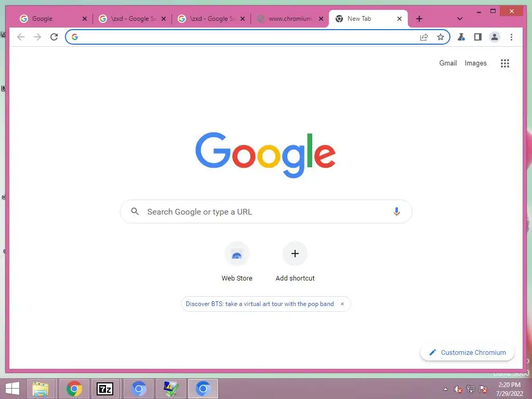
Task: Dismiss the BTS promo with its X
Action: (342, 304)
